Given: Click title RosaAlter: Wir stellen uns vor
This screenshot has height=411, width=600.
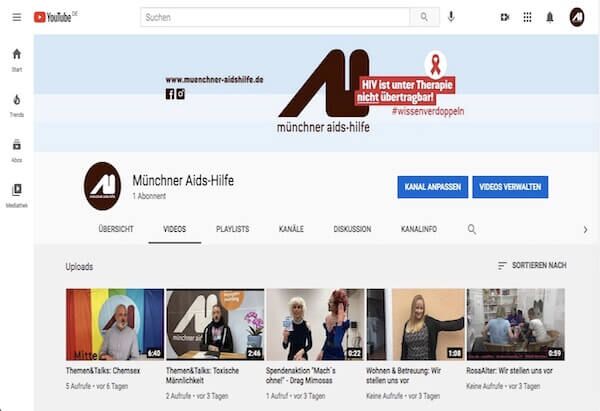Looking at the screenshot, I should (509, 371).
